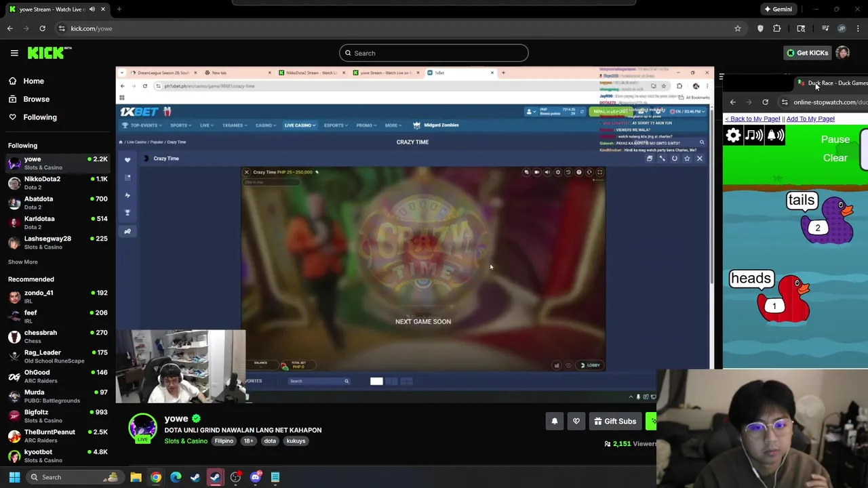This screenshot has height=488, width=868.
Task: Select Karldotaa channel in sidebar
Action: tap(58, 222)
